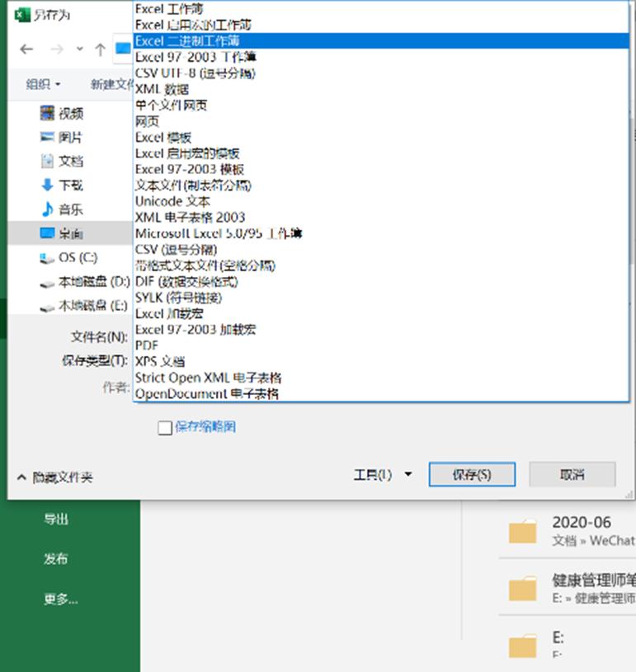Click 新建文件夹 button
The width and height of the screenshot is (636, 672).
[112, 84]
